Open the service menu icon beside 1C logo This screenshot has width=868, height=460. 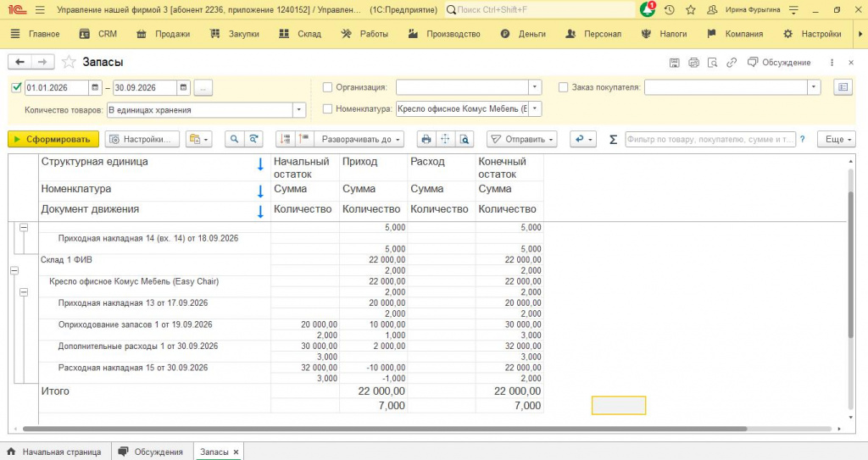(x=40, y=9)
